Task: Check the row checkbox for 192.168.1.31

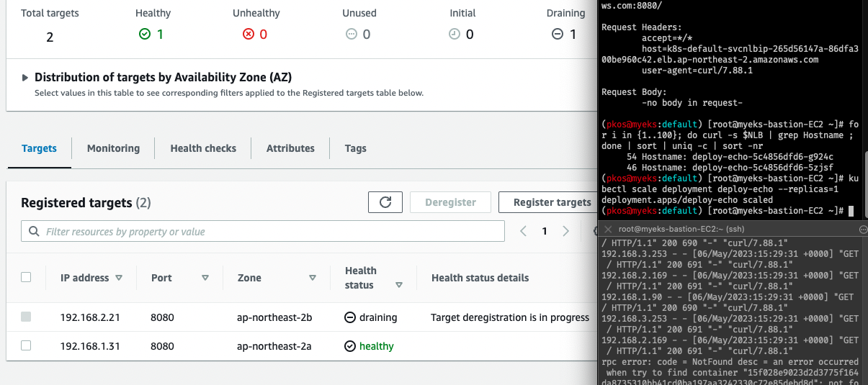Action: click(26, 345)
